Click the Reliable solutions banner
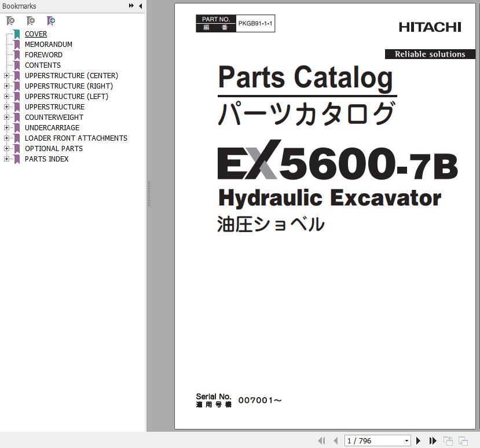480x448 pixels. [x=430, y=54]
